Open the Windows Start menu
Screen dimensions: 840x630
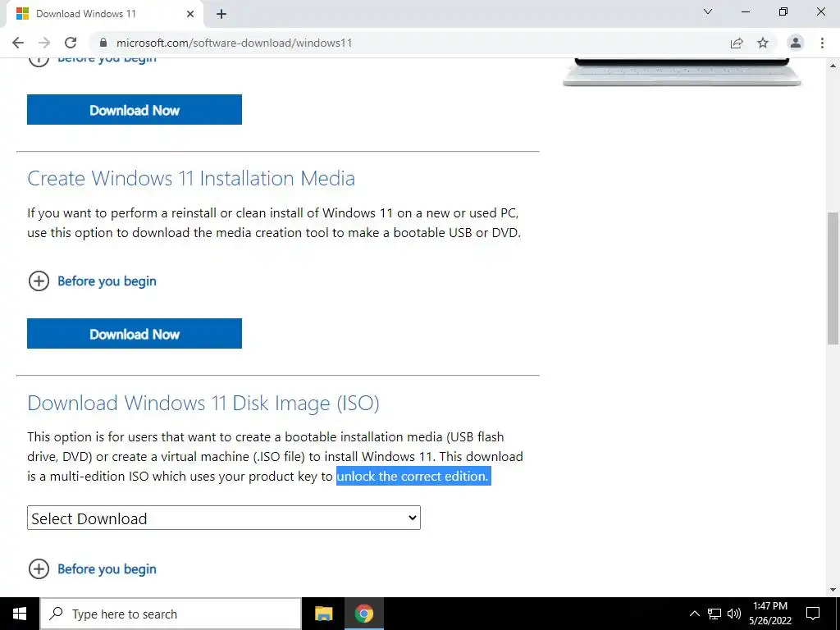coord(20,614)
